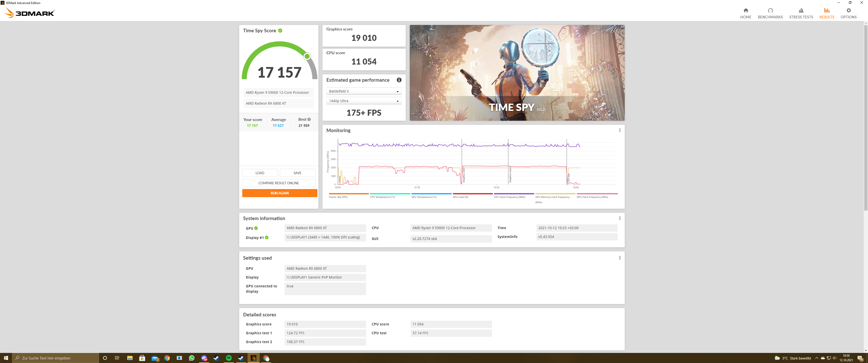Click the Home icon in navigation
Screen dimensions: 868x363
point(745,10)
